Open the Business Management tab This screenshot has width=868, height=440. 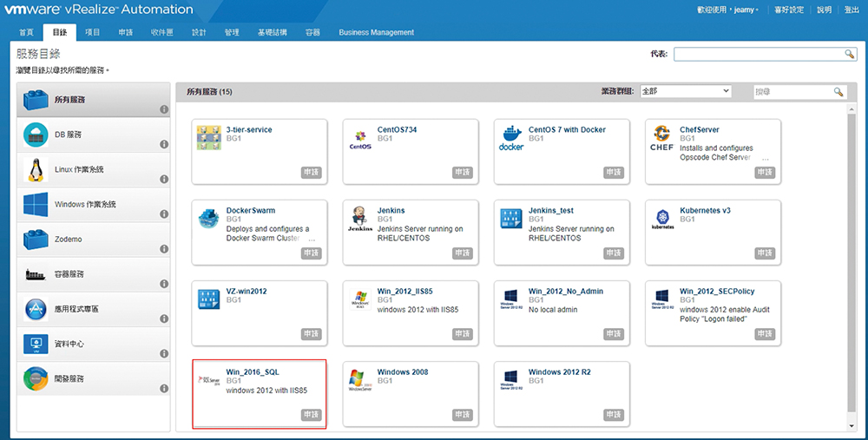pyautogui.click(x=376, y=32)
